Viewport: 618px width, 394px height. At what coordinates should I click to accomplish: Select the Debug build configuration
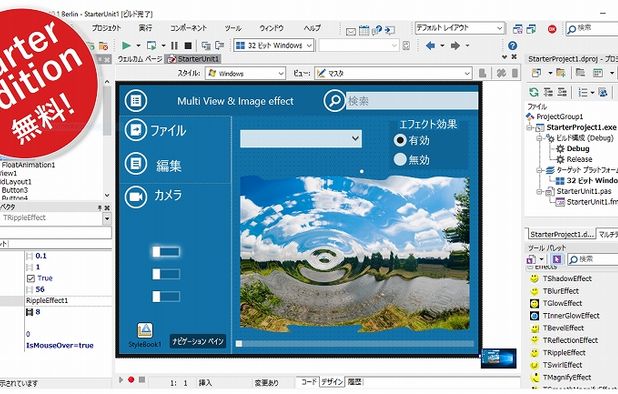point(577,149)
